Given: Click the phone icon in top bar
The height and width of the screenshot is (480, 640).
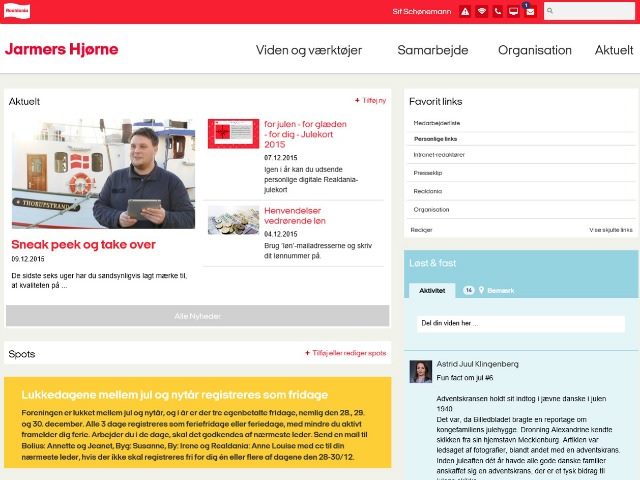Looking at the screenshot, I should click(497, 12).
